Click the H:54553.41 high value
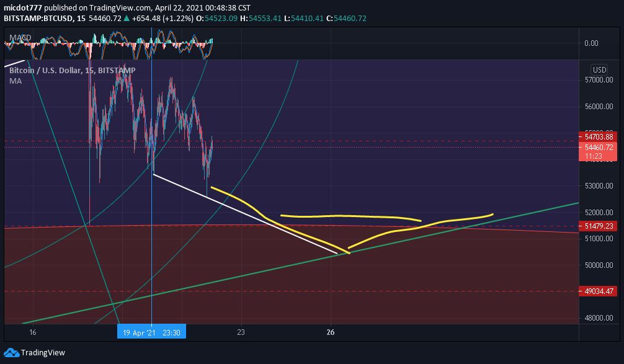Viewport: 624px width, 364px height. click(261, 19)
